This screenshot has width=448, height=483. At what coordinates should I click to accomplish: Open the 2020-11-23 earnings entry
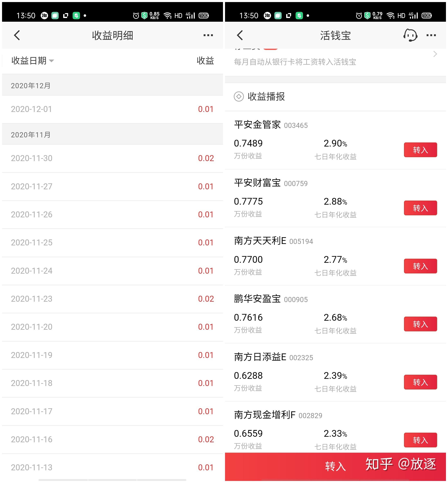[x=112, y=299]
